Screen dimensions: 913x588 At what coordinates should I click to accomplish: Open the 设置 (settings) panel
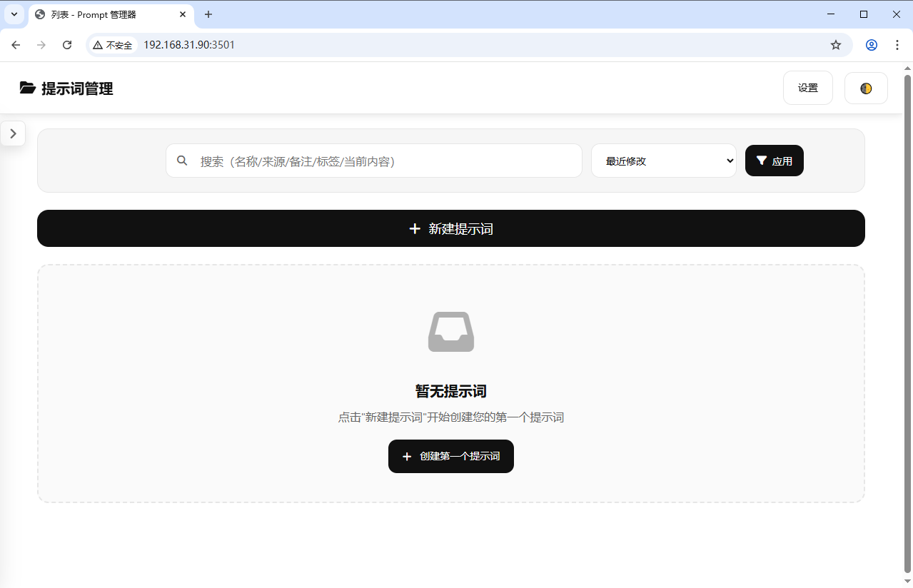point(807,87)
